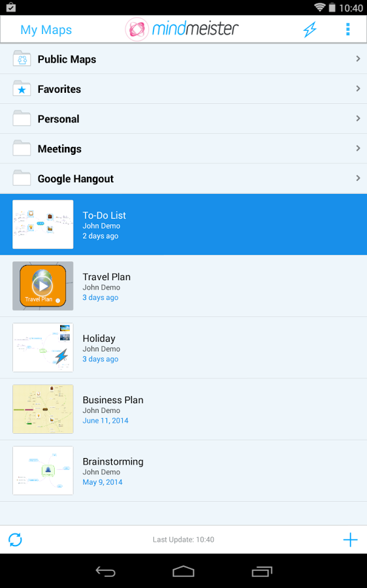Open the Brainstorming map entry
The height and width of the screenshot is (588, 367).
[183, 470]
